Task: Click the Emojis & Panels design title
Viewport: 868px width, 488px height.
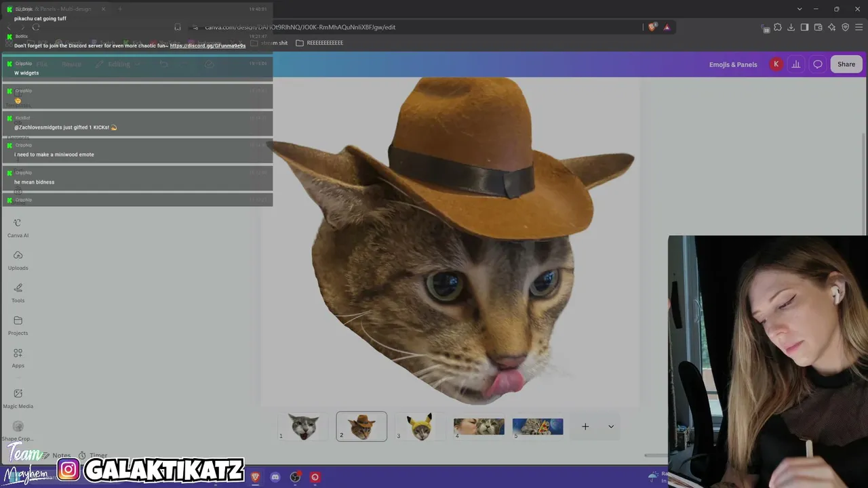Action: (733, 64)
